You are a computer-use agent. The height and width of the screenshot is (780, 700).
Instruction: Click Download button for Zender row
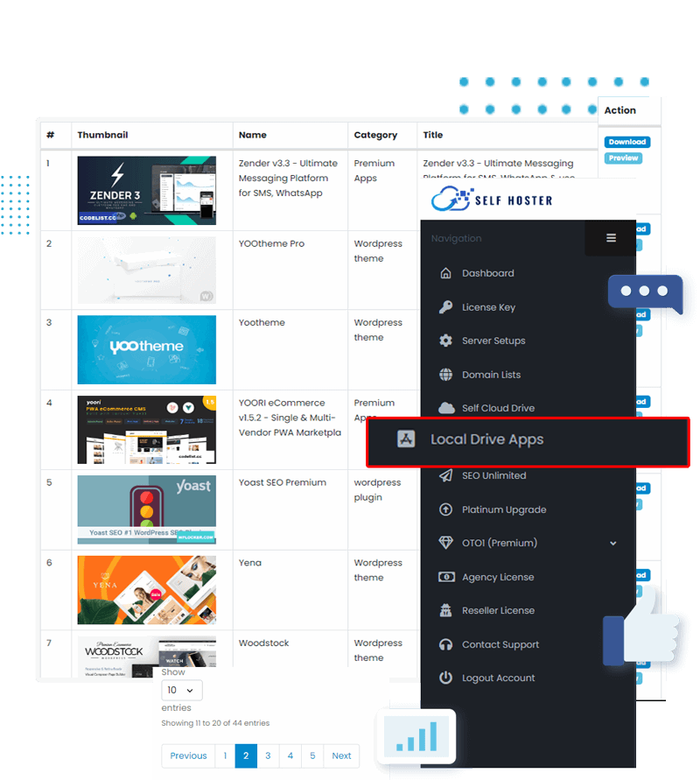point(626,142)
